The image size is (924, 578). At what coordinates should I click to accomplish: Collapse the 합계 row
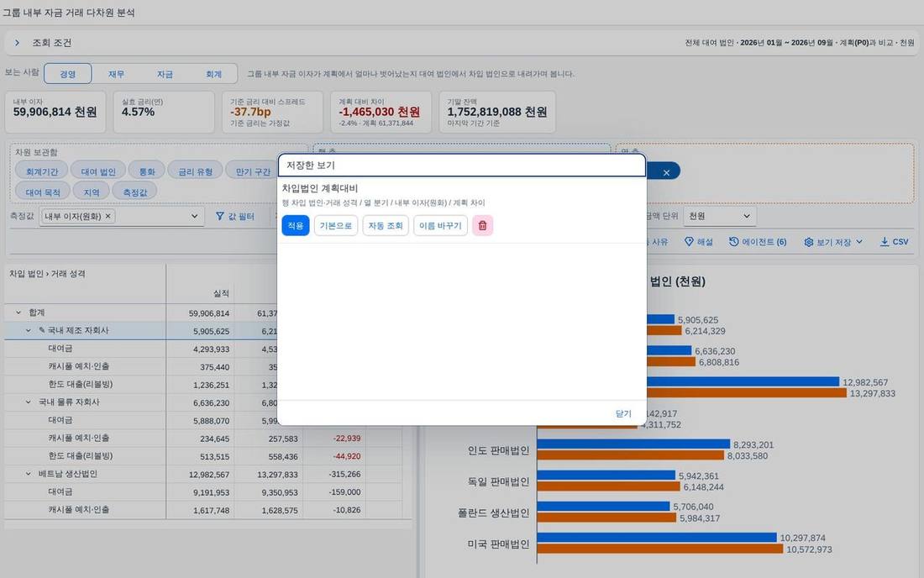18,313
